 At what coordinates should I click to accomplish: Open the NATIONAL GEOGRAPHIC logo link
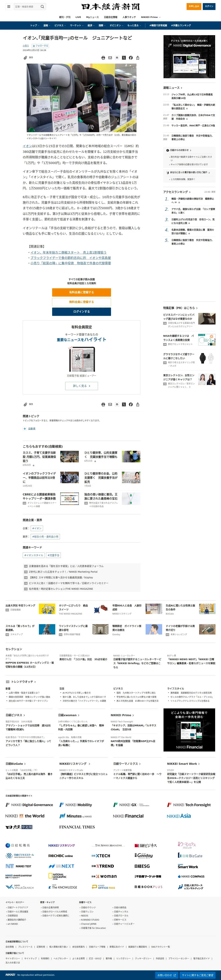click(57, 876)
